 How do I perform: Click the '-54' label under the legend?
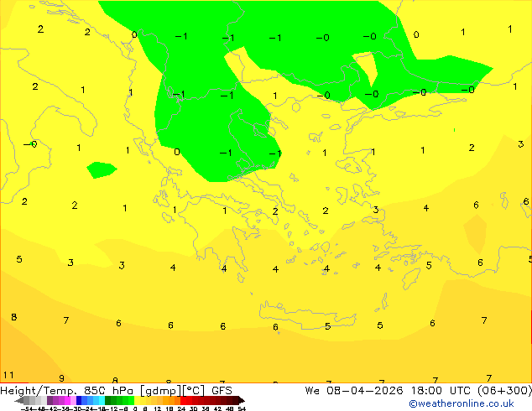click(27, 408)
